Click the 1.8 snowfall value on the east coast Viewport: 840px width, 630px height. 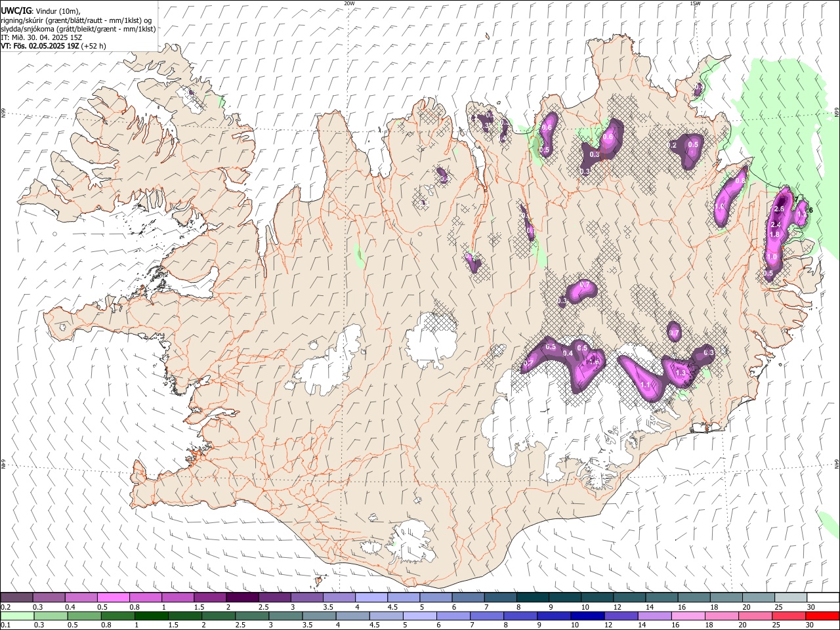tap(774, 234)
